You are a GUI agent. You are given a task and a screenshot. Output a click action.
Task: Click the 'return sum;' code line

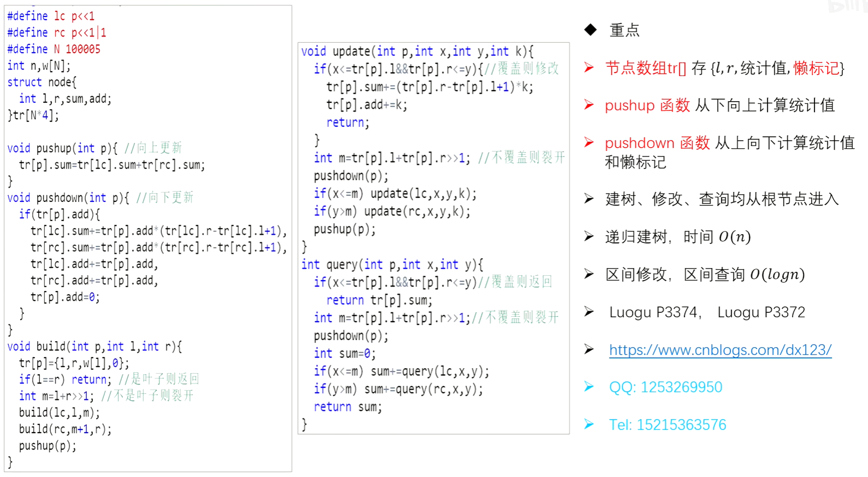(x=348, y=406)
